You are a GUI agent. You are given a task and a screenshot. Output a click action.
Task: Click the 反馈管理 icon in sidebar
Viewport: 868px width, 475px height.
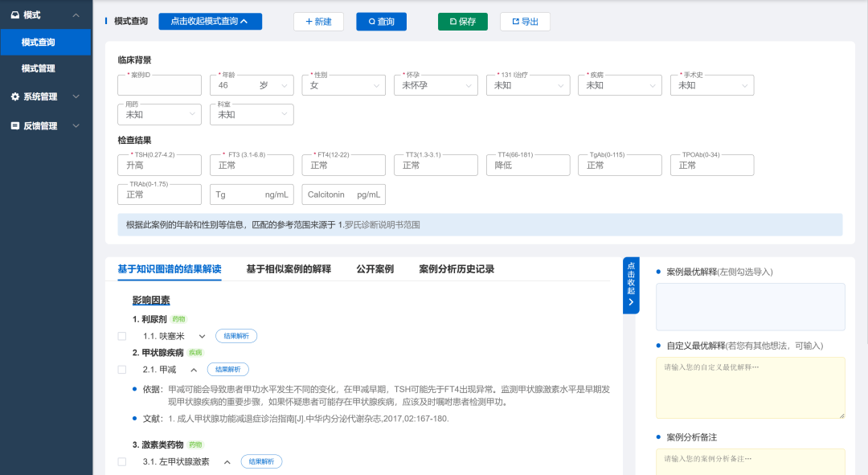coord(15,125)
